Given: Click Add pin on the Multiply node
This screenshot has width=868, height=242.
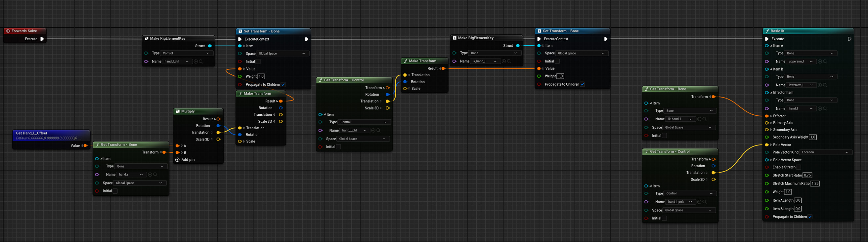Looking at the screenshot, I should [185, 160].
